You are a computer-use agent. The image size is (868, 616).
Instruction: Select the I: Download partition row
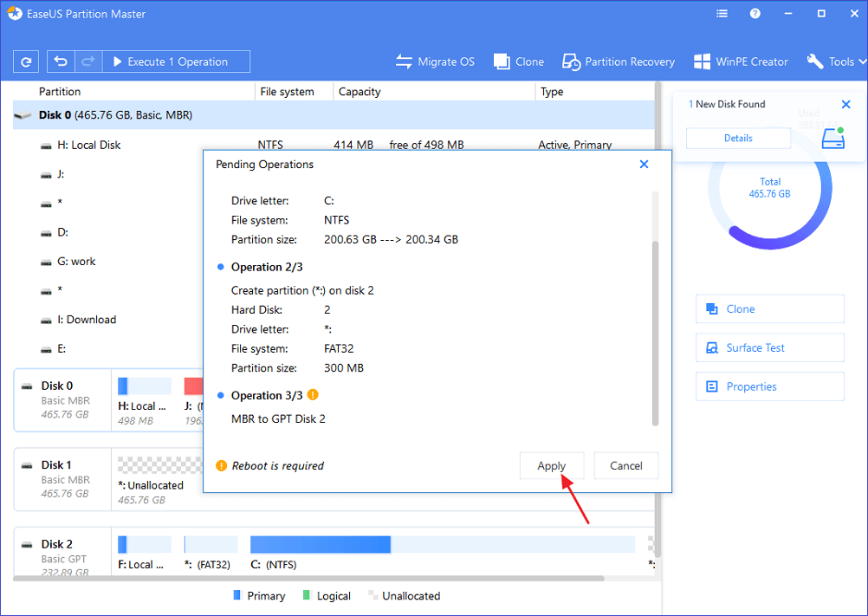[108, 320]
